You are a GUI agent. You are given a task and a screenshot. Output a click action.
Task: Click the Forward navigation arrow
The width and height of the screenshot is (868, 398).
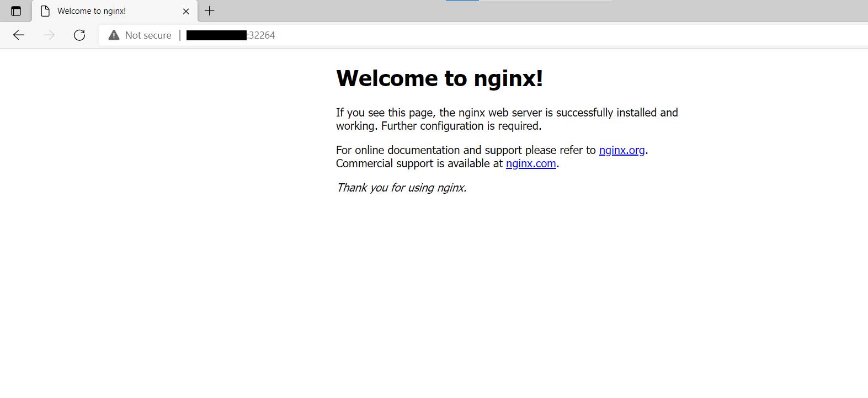click(49, 35)
